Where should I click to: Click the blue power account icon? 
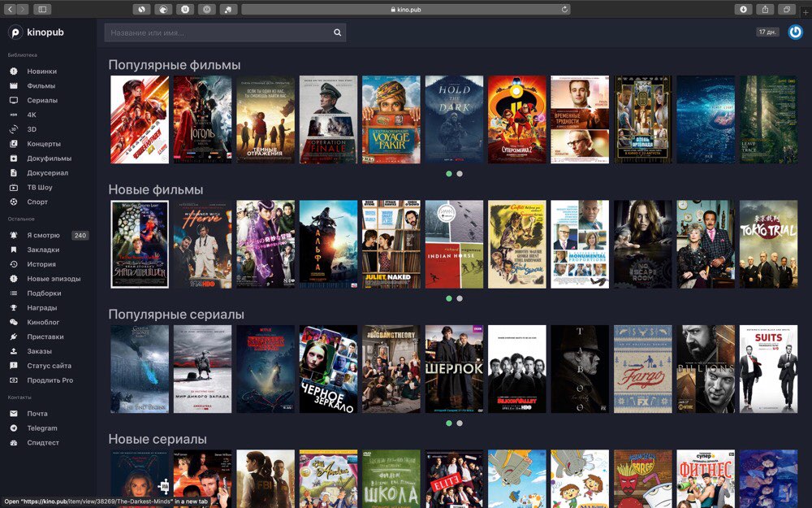click(x=796, y=33)
